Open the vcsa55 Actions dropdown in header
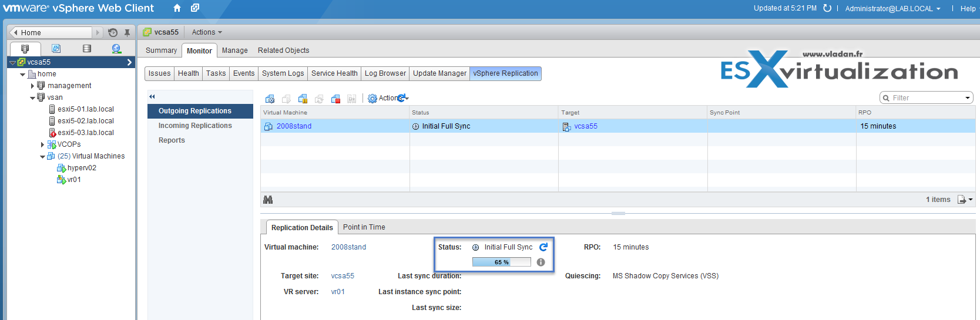980x320 pixels. coord(207,32)
